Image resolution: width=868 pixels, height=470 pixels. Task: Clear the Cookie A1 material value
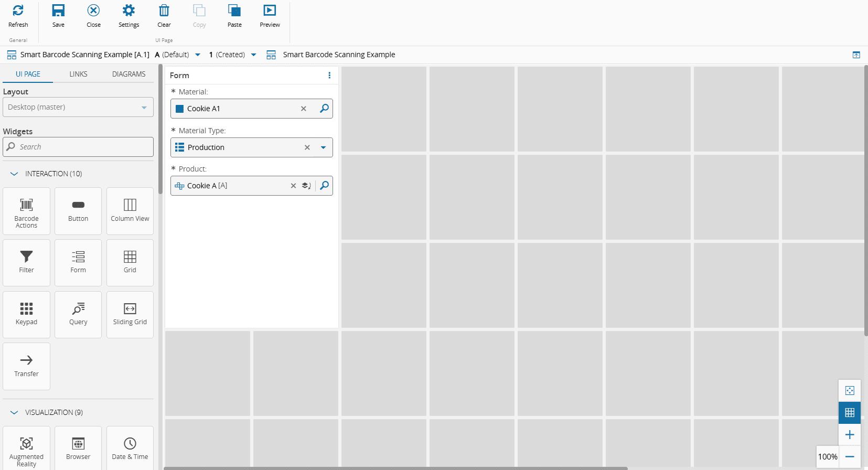(x=303, y=109)
